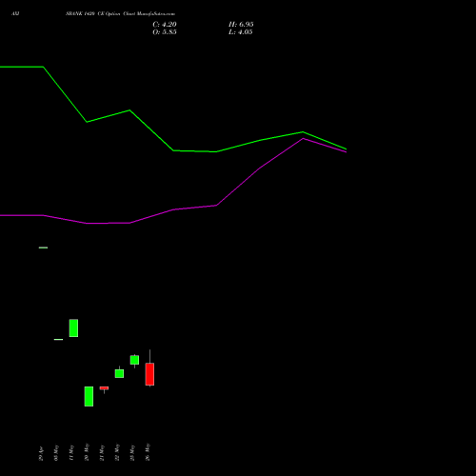Select the tall green candle on 11 May
The image size is (476, 476).
click(73, 328)
